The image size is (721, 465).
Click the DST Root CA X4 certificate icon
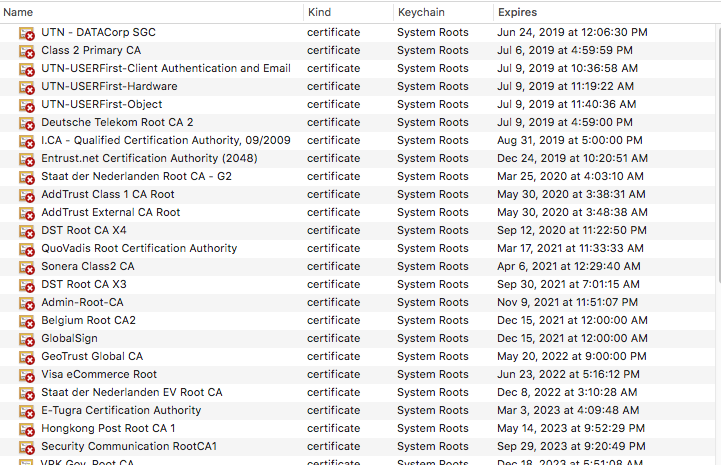[x=27, y=231]
